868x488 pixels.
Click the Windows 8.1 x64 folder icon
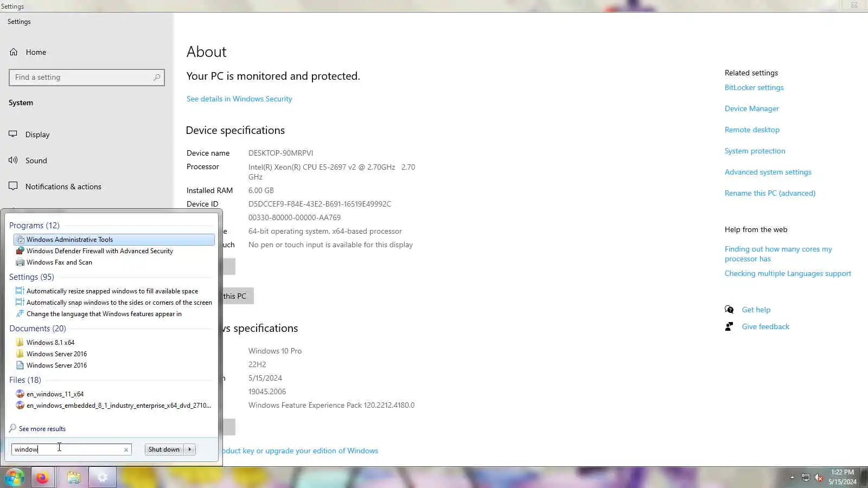(20, 343)
